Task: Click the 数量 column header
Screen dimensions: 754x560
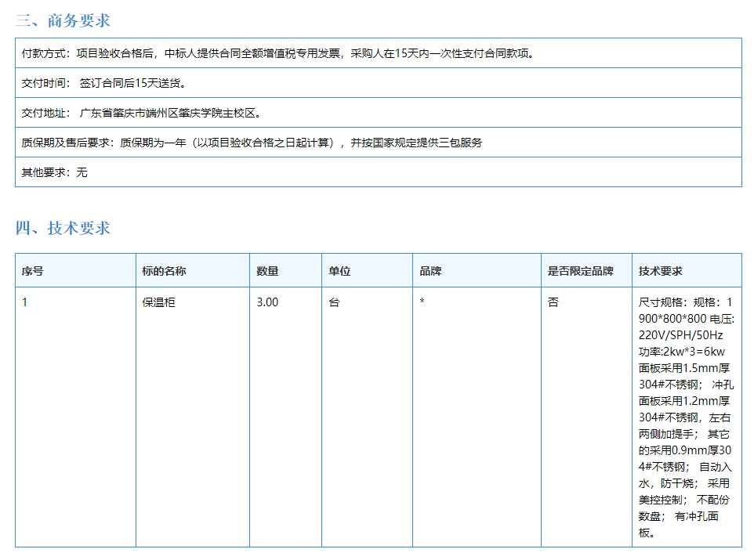Action: tap(268, 271)
